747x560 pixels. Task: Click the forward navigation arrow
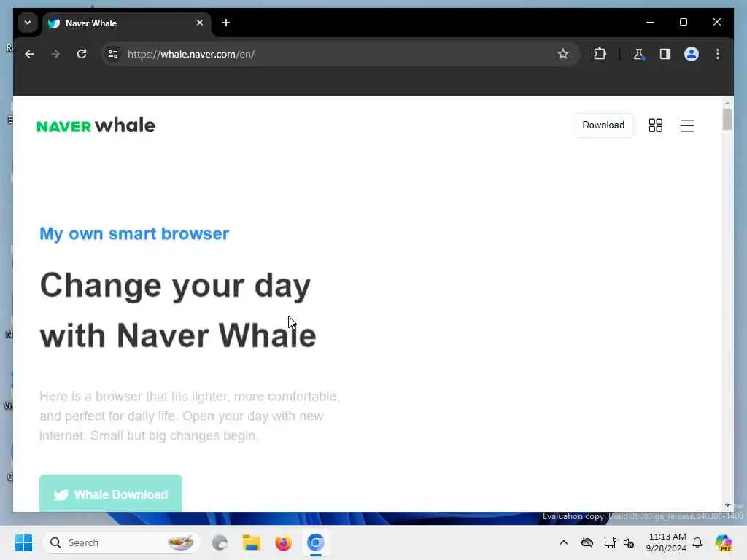coord(55,54)
